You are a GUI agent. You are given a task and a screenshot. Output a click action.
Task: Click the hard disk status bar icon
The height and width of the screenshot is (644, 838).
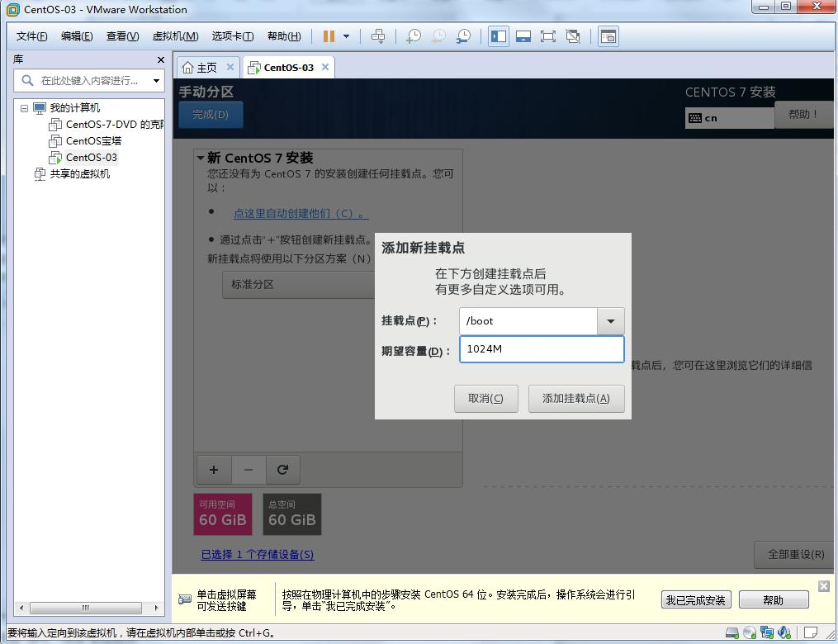[x=731, y=633]
